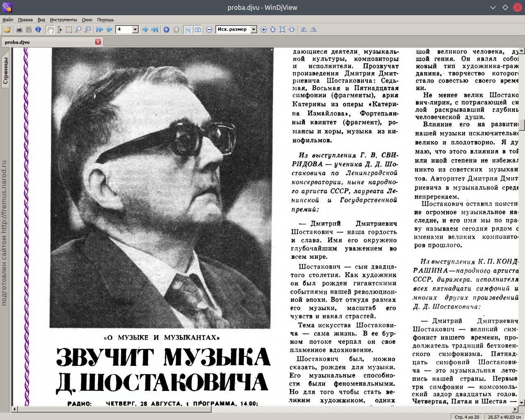
Task: Open the Инструменты menu
Action: pyautogui.click(x=64, y=20)
